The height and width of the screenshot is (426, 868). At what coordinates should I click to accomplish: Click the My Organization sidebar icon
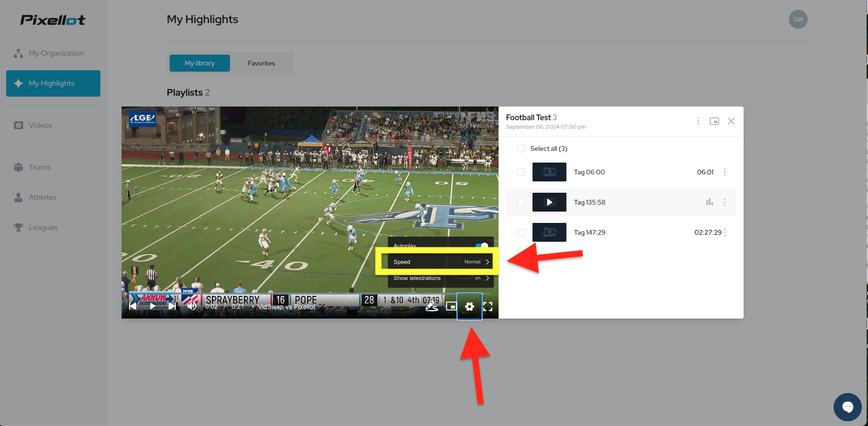[x=18, y=53]
